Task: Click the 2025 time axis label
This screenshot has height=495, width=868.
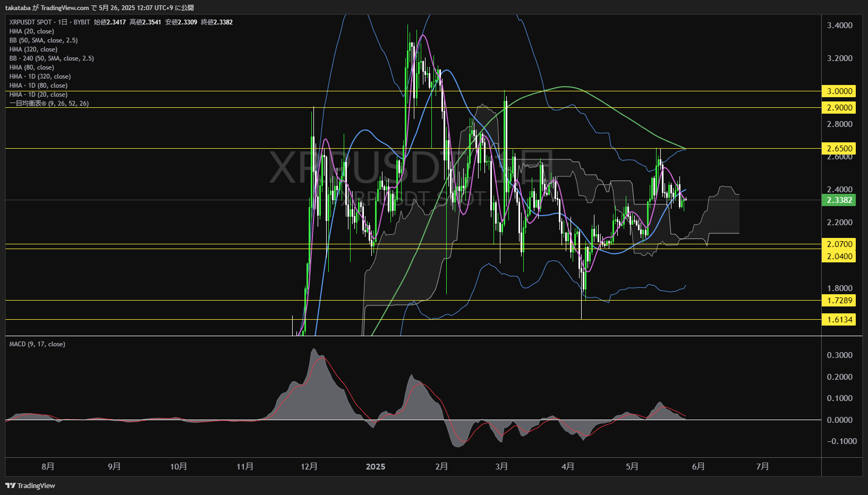Action: pyautogui.click(x=376, y=466)
